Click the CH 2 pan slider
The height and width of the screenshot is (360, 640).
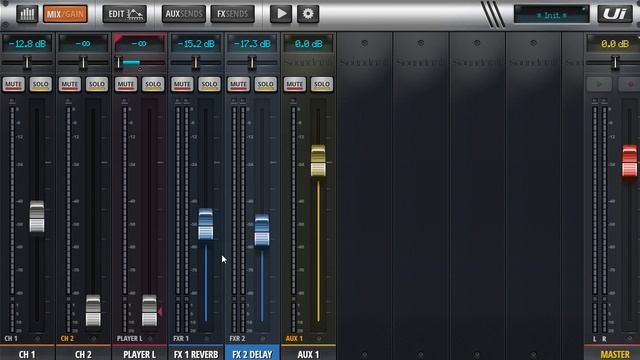(x=83, y=62)
